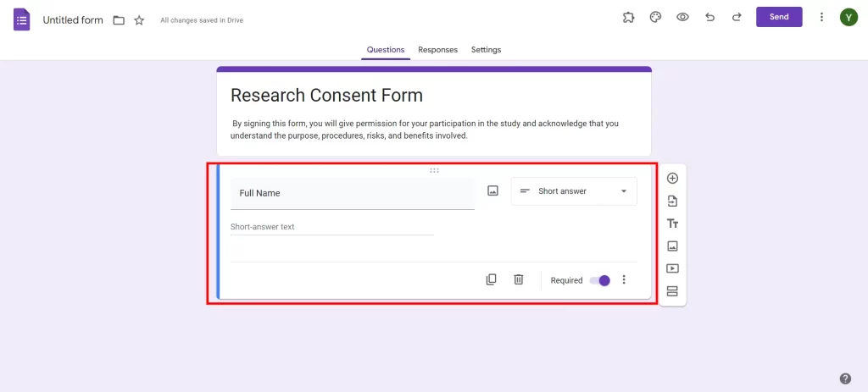The height and width of the screenshot is (392, 868).
Task: Add image to the Full Name question
Action: coord(492,190)
